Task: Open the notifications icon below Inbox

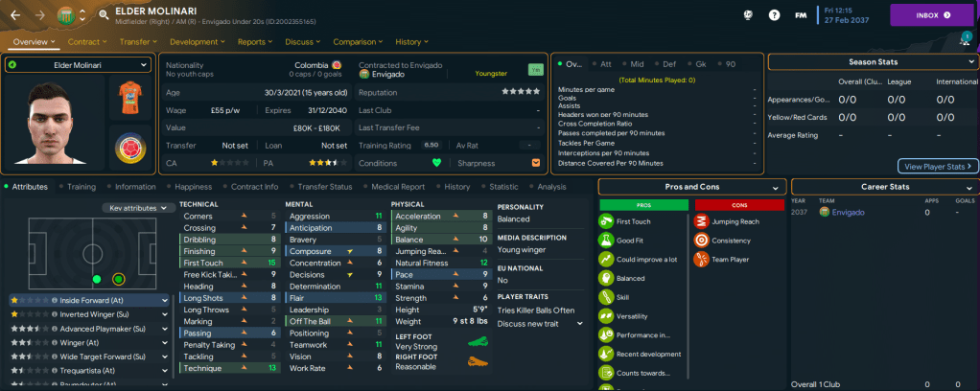Action: [x=965, y=38]
